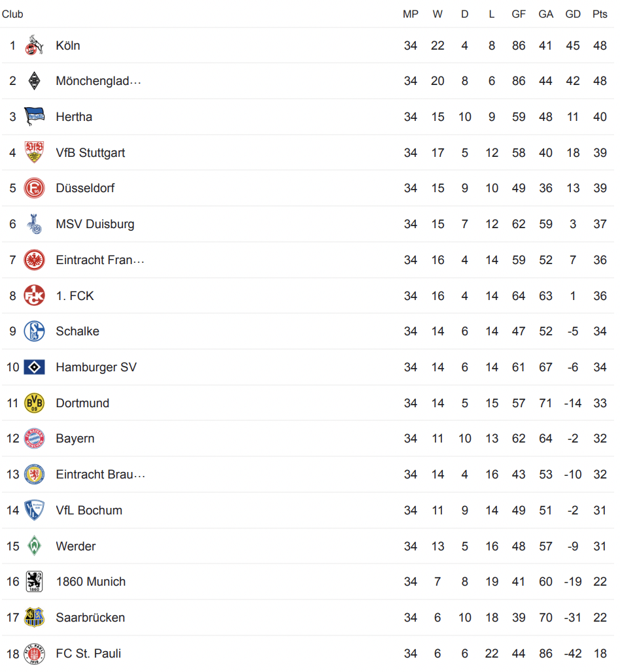
Task: Click the Werder green diamond logo
Action: pos(34,546)
